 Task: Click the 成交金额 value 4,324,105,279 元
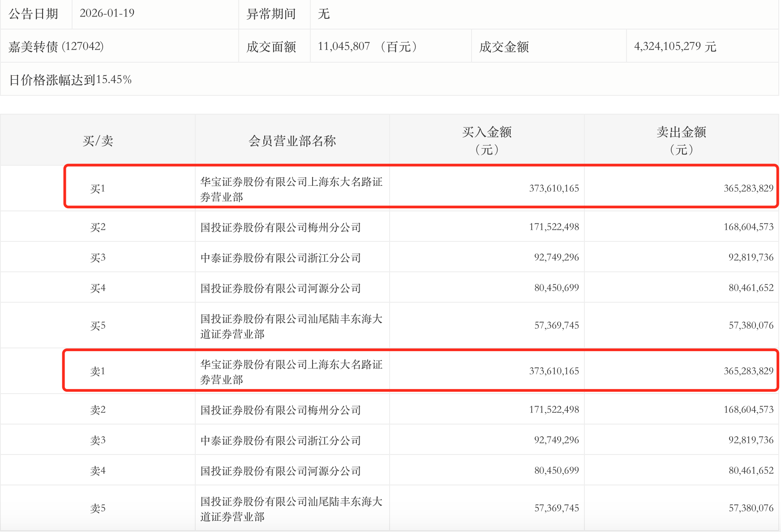[675, 47]
